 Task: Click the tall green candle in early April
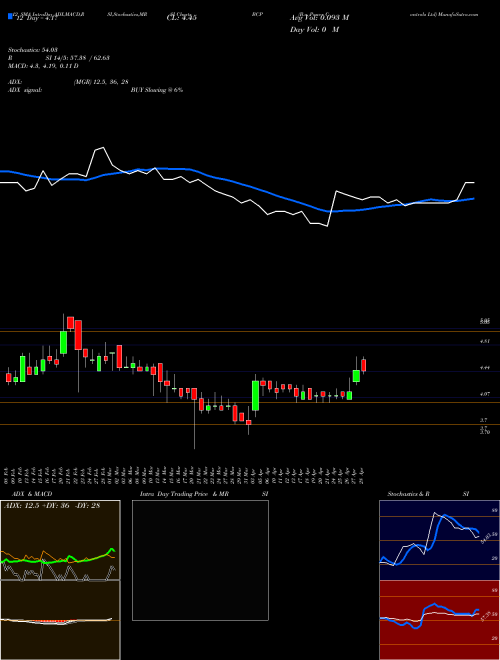(x=255, y=395)
